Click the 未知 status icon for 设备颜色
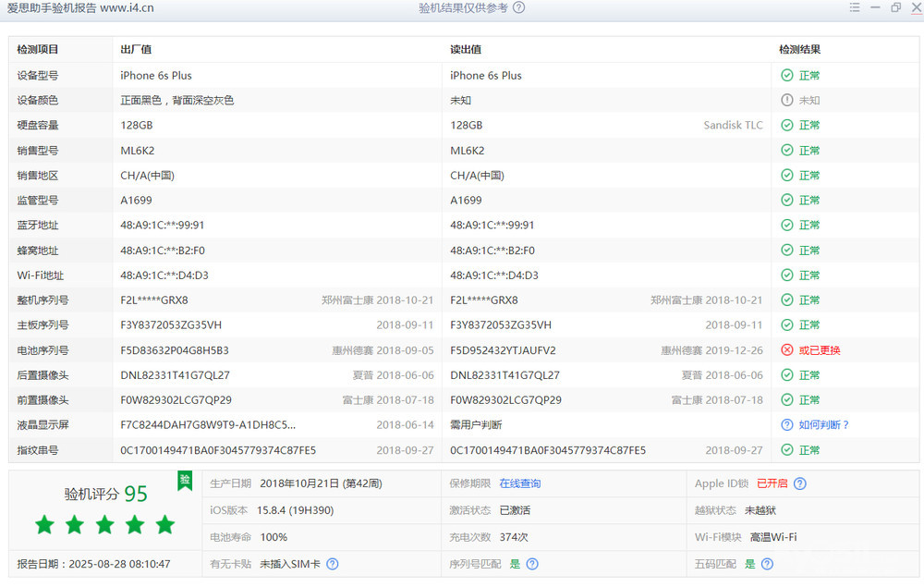 coord(787,100)
